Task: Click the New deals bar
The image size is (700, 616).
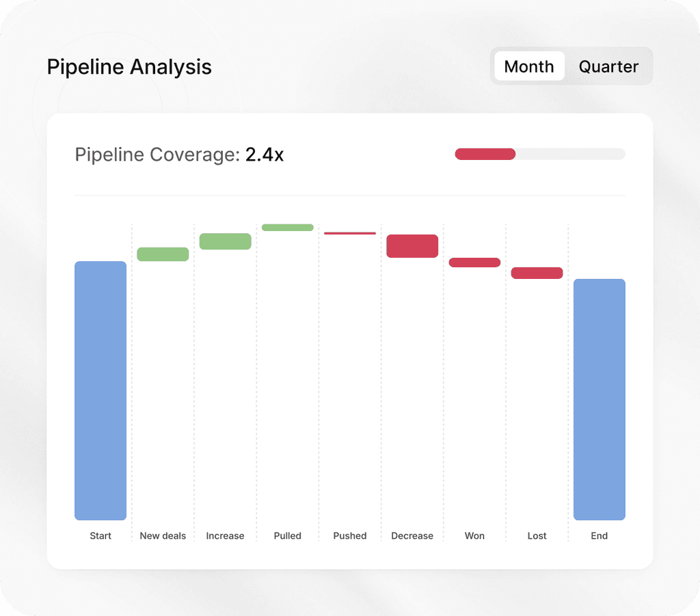Action: (163, 254)
